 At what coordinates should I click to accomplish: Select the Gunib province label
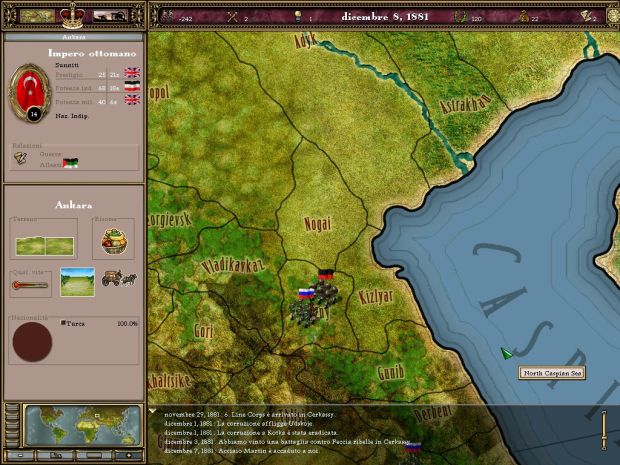pos(391,372)
